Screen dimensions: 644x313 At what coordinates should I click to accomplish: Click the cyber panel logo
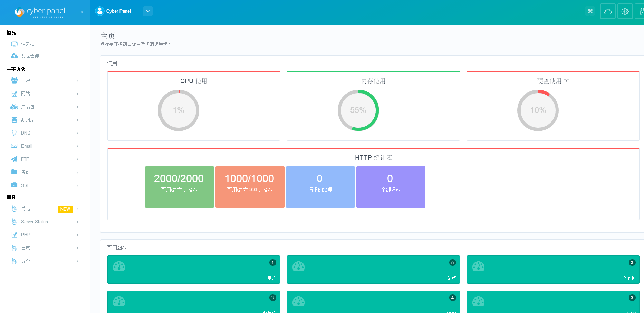click(x=40, y=12)
